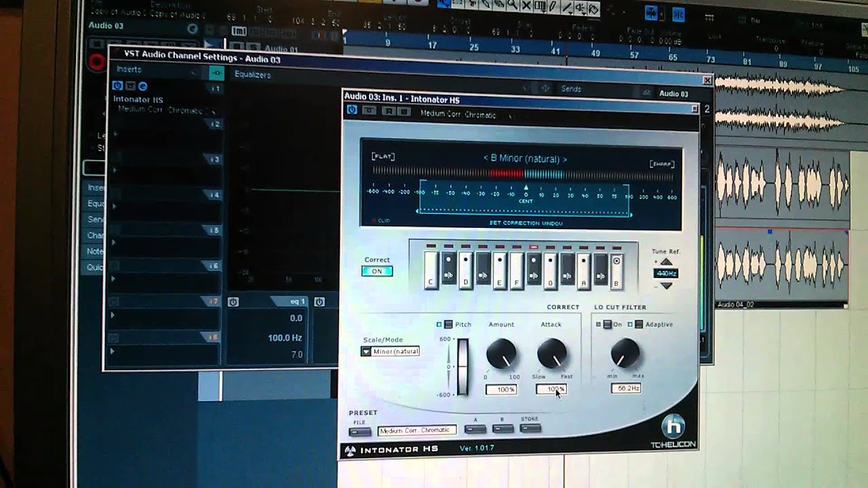Enable the Pitch switch
The width and height of the screenshot is (868, 488).
pos(448,325)
